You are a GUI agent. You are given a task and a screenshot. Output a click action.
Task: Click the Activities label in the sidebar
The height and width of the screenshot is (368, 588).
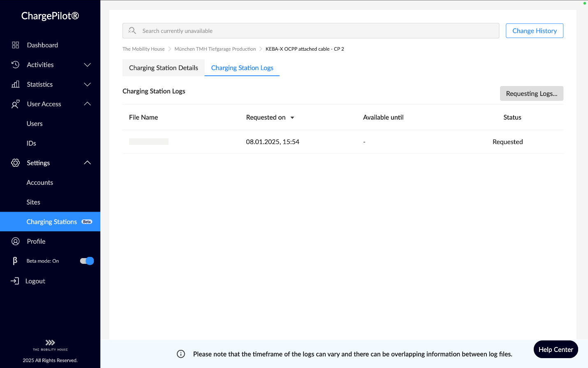(40, 65)
